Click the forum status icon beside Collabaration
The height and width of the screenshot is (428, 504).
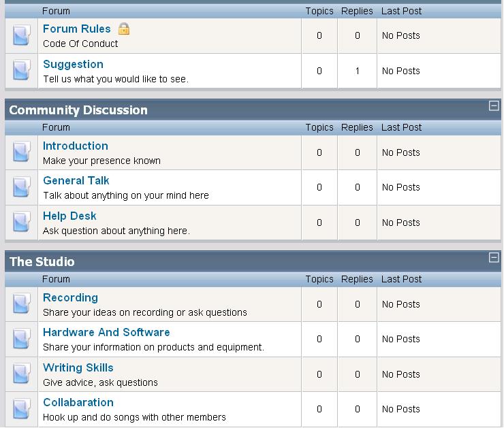[x=22, y=409]
